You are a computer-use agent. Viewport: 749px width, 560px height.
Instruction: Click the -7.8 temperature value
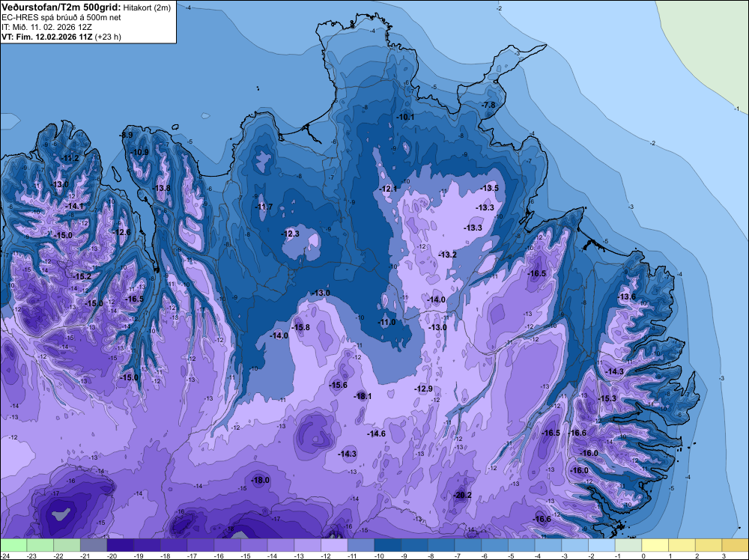click(x=488, y=105)
